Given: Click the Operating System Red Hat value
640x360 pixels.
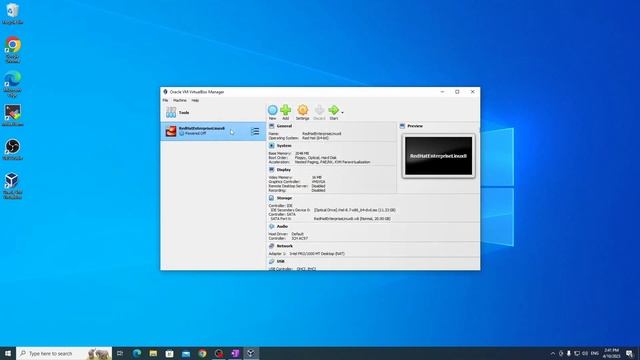Looking at the screenshot, I should (316, 138).
